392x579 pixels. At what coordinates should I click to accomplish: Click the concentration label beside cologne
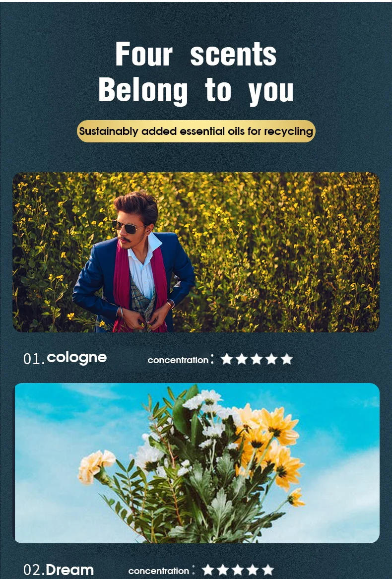178,360
